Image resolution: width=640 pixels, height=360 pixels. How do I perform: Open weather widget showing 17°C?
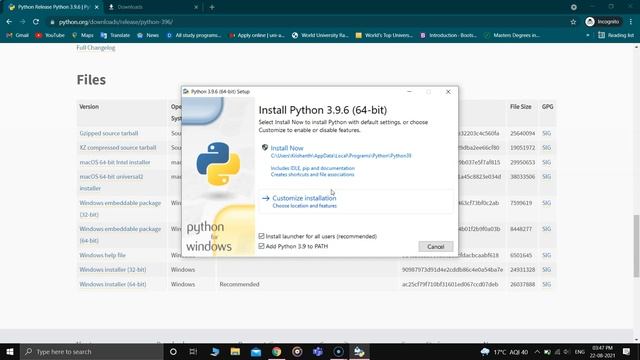tap(504, 352)
